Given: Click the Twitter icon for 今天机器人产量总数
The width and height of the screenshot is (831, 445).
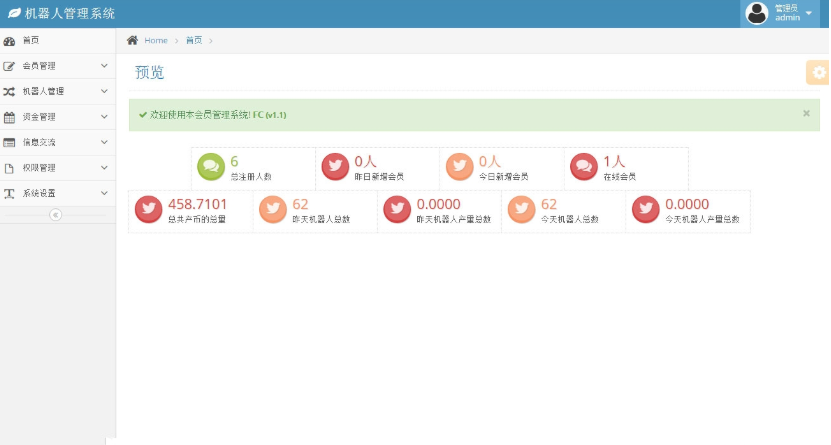Looking at the screenshot, I should coord(646,209).
